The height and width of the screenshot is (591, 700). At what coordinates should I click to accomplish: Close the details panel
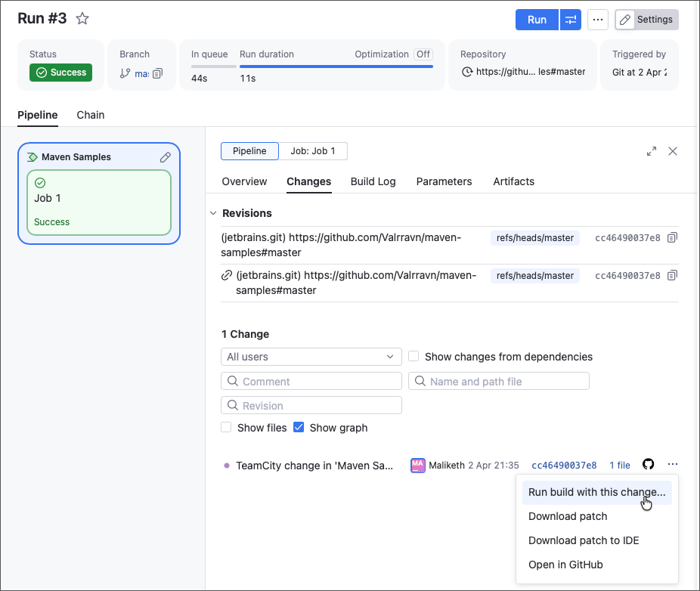point(673,151)
